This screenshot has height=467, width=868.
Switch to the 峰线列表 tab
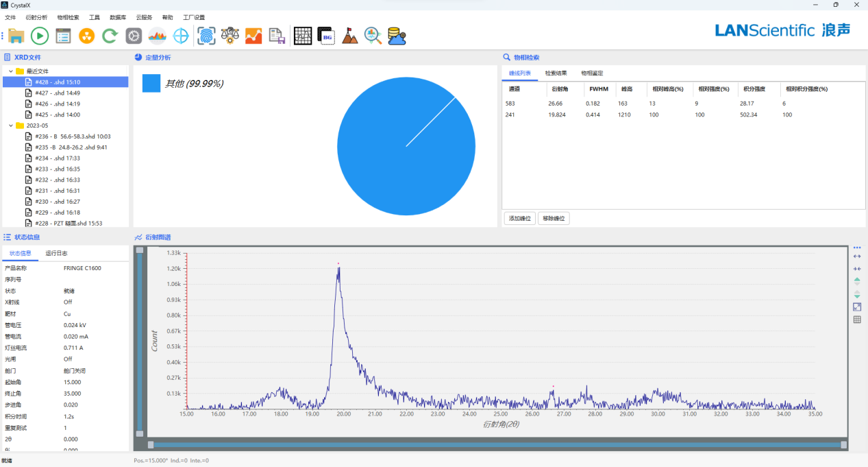(x=520, y=73)
